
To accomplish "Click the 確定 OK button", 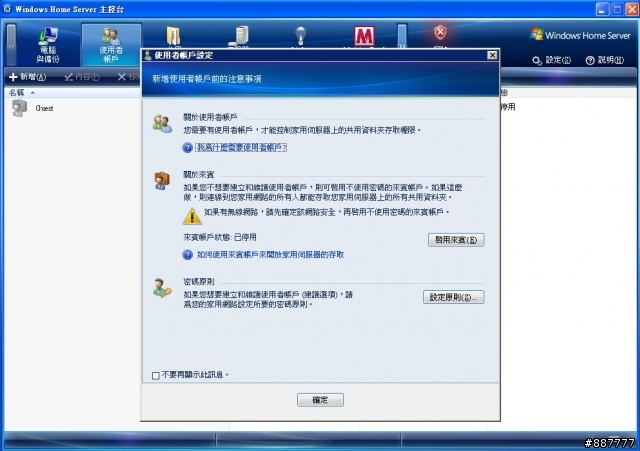I will [320, 400].
